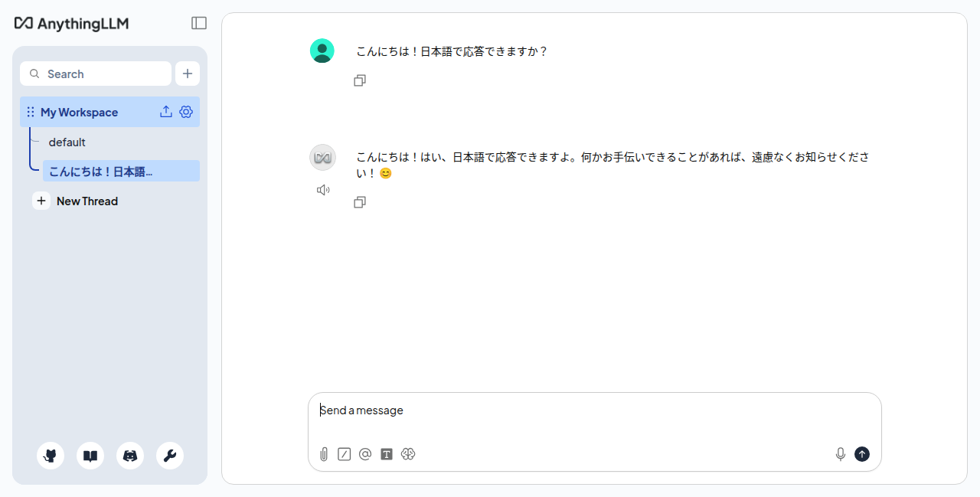The height and width of the screenshot is (497, 980).
Task: Upload documents via workspace upload icon
Action: [x=166, y=112]
